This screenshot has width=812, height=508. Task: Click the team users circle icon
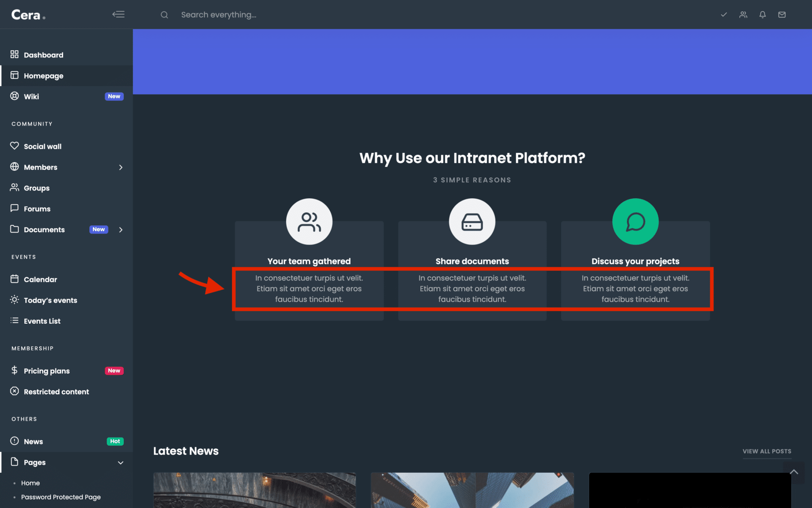click(309, 222)
